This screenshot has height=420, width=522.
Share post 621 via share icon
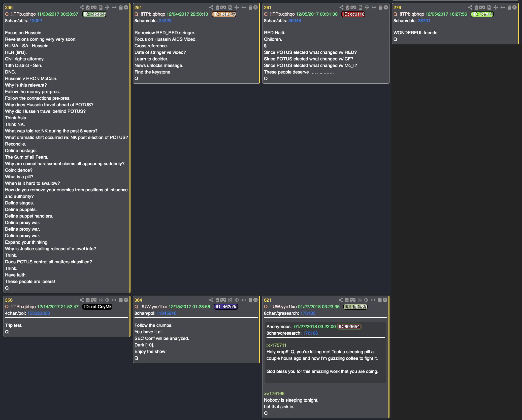[341, 300]
